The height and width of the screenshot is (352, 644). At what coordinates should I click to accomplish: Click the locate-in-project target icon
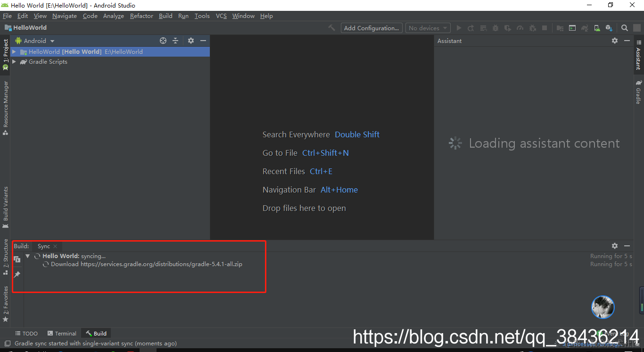[163, 41]
